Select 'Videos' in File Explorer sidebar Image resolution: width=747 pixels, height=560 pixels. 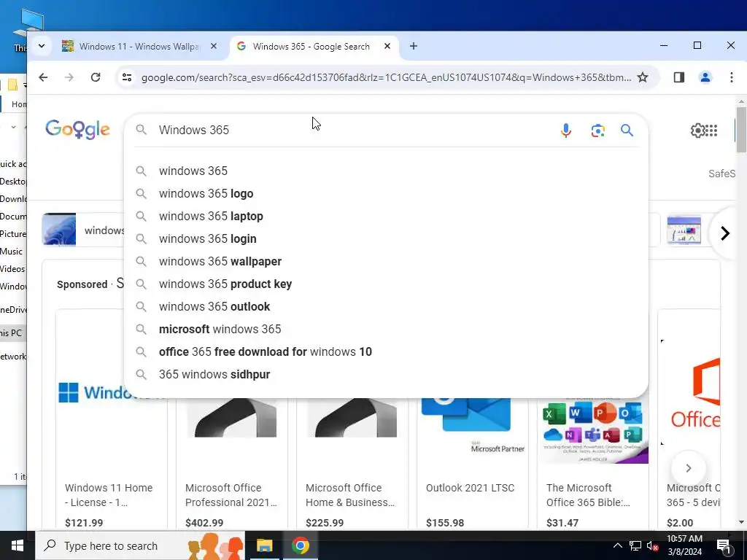12,269
